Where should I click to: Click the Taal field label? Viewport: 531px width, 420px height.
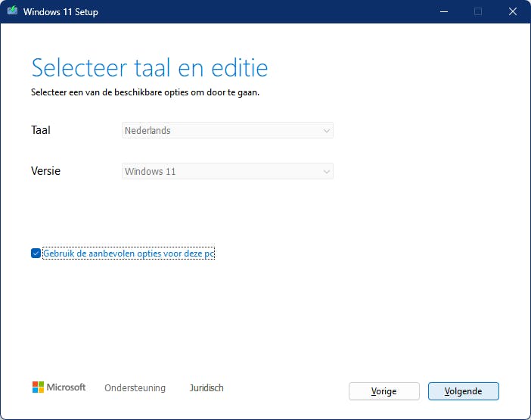pyautogui.click(x=41, y=130)
